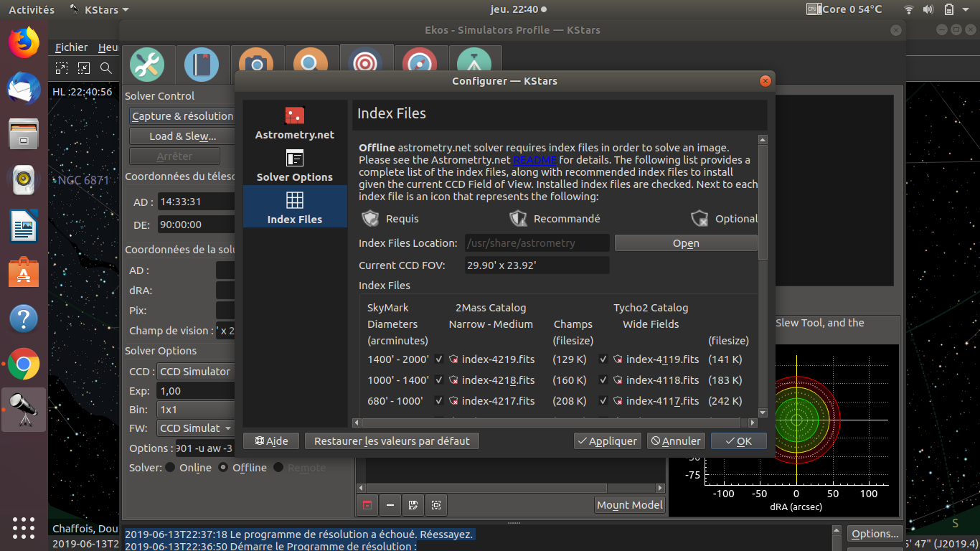Image resolution: width=980 pixels, height=551 pixels.
Task: Click the Appliquer button
Action: pyautogui.click(x=607, y=441)
